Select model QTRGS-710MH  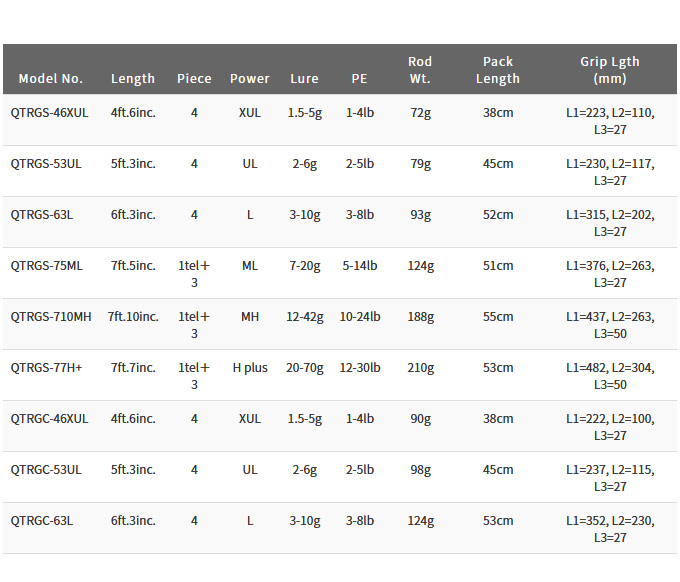(51, 317)
